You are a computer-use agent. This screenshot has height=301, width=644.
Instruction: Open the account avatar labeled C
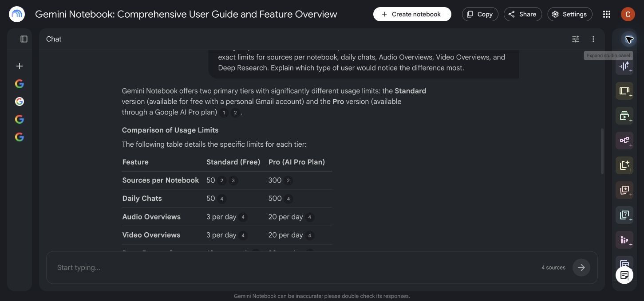coord(628,14)
